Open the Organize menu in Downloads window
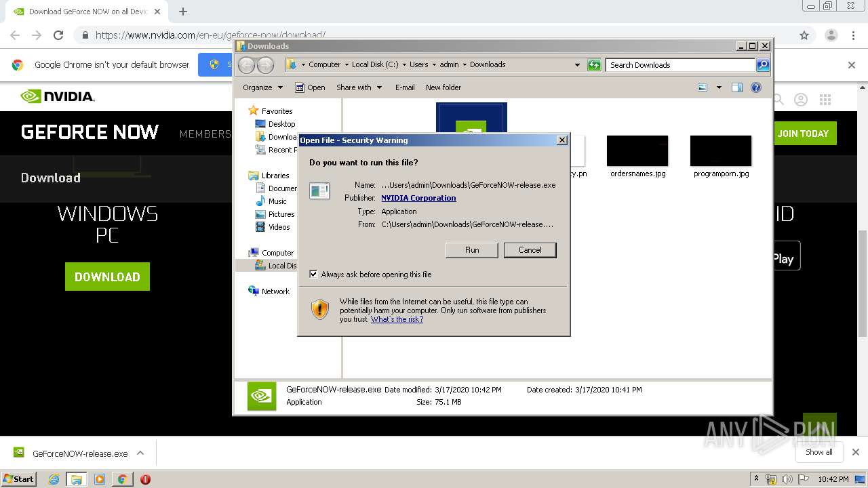868x488 pixels. point(262,87)
